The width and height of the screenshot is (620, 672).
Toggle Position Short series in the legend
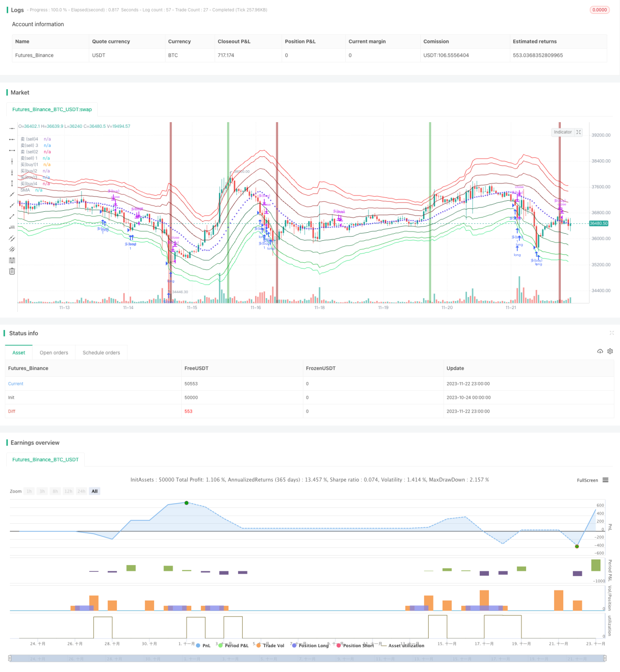click(x=355, y=645)
